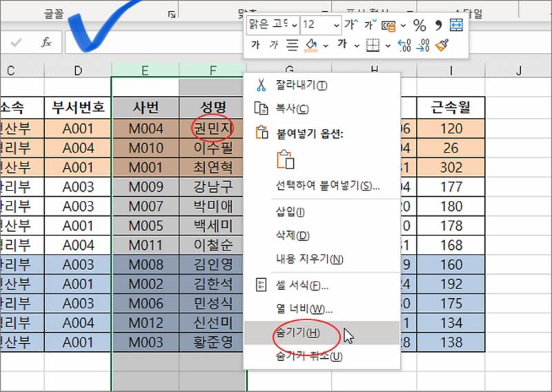This screenshot has width=552, height=392.
Task: Click the insert function fx icon
Action: tap(46, 43)
